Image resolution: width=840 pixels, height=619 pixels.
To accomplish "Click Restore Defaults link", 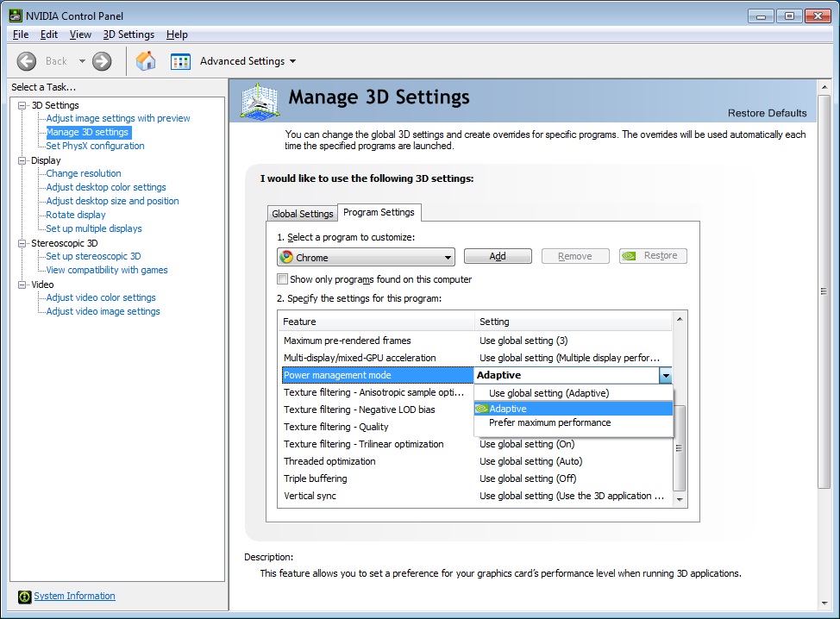I will coord(767,113).
